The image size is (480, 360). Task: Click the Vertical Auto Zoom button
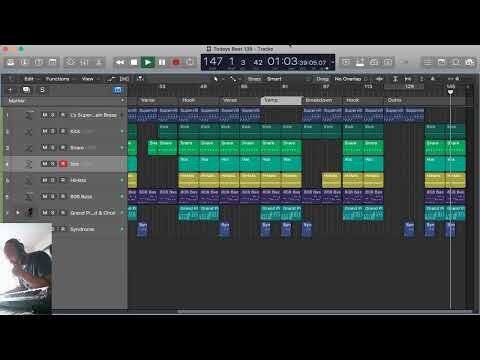tap(395, 79)
